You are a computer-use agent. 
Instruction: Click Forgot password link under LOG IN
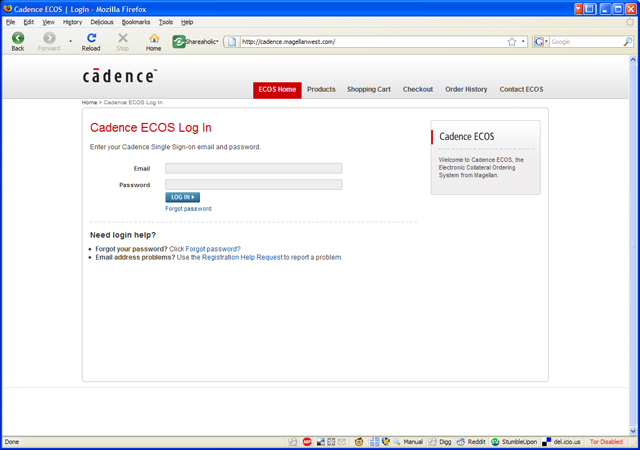(188, 209)
